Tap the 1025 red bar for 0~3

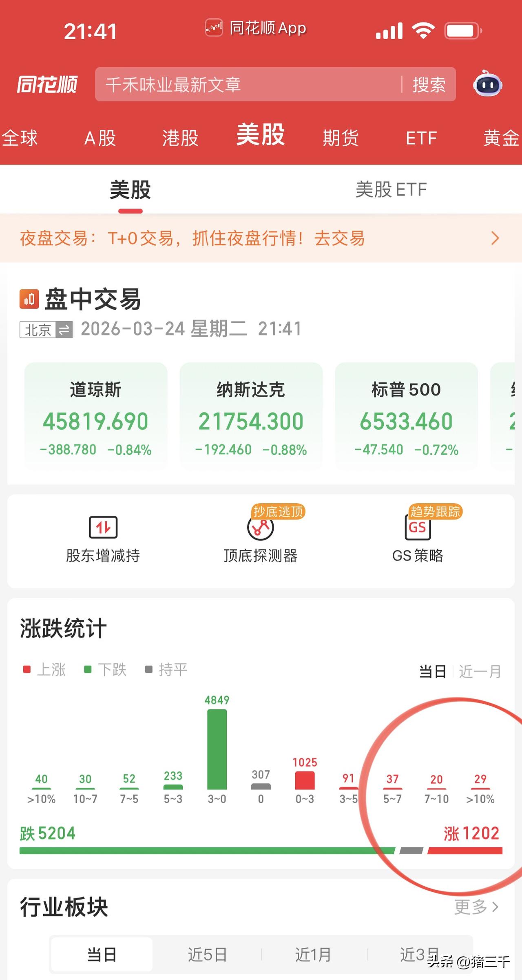pyautogui.click(x=305, y=781)
